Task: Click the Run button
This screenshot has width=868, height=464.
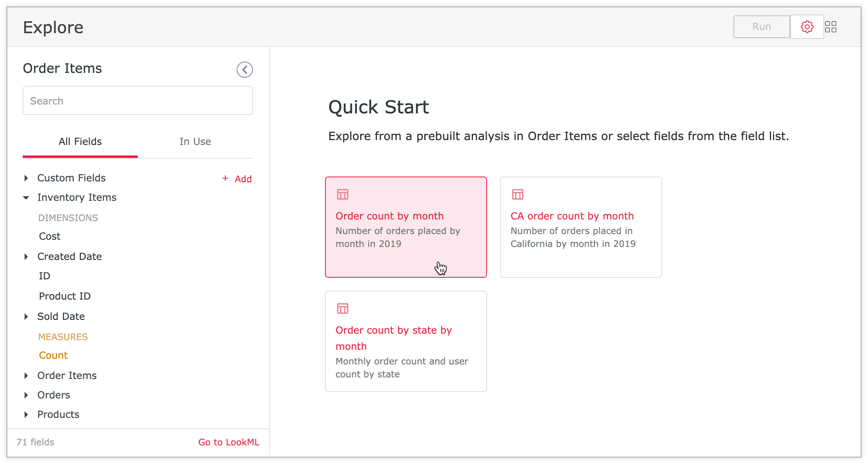Action: click(x=761, y=26)
